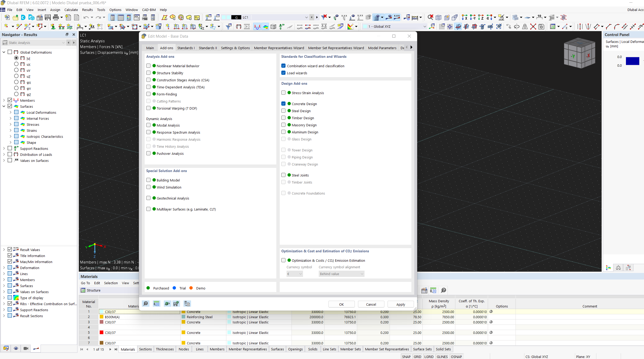Click the eye visibility icon at navigator bottom

[x=16, y=349]
